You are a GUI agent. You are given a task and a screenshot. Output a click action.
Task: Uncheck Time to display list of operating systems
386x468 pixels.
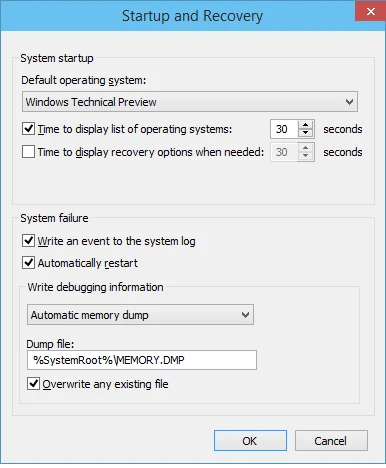tap(28, 129)
